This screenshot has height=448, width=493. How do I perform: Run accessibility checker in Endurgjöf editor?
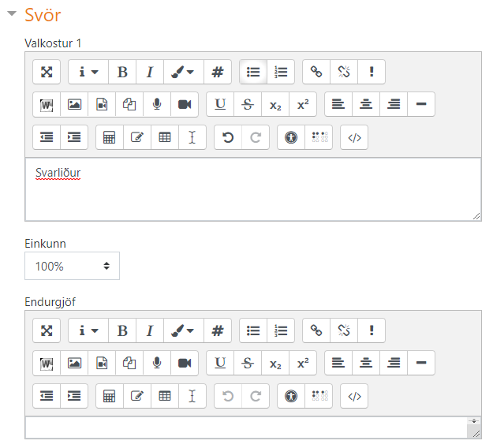click(291, 395)
